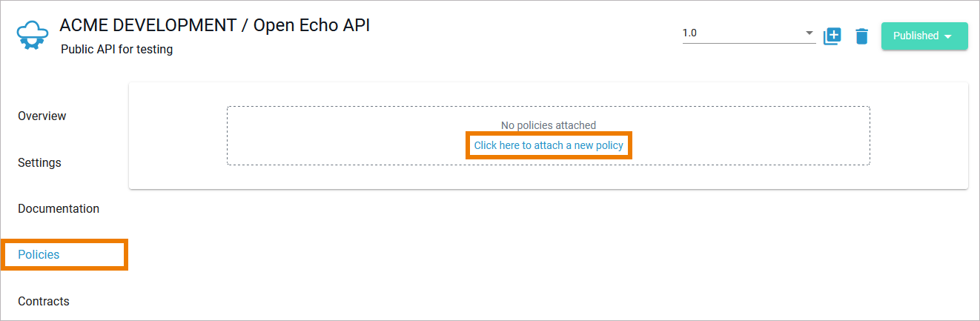Click the ACME DEVELOPMENT organization name
Image resolution: width=980 pixels, height=321 pixels.
click(148, 25)
